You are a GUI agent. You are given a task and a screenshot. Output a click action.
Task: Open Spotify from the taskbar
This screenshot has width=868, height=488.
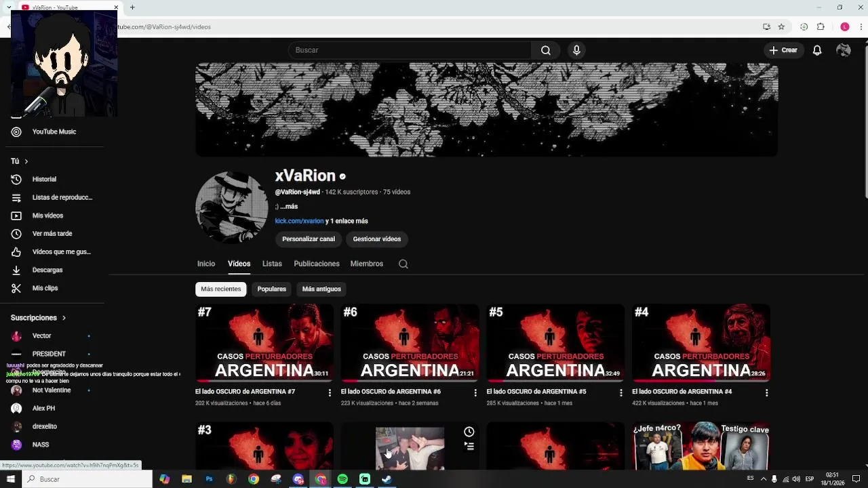point(342,479)
